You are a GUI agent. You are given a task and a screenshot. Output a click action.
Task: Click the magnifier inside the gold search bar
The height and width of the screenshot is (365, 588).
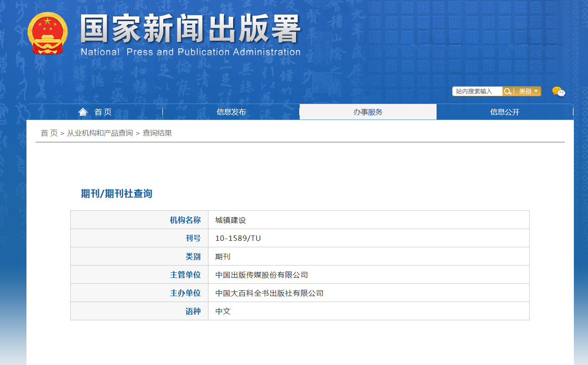(508, 91)
